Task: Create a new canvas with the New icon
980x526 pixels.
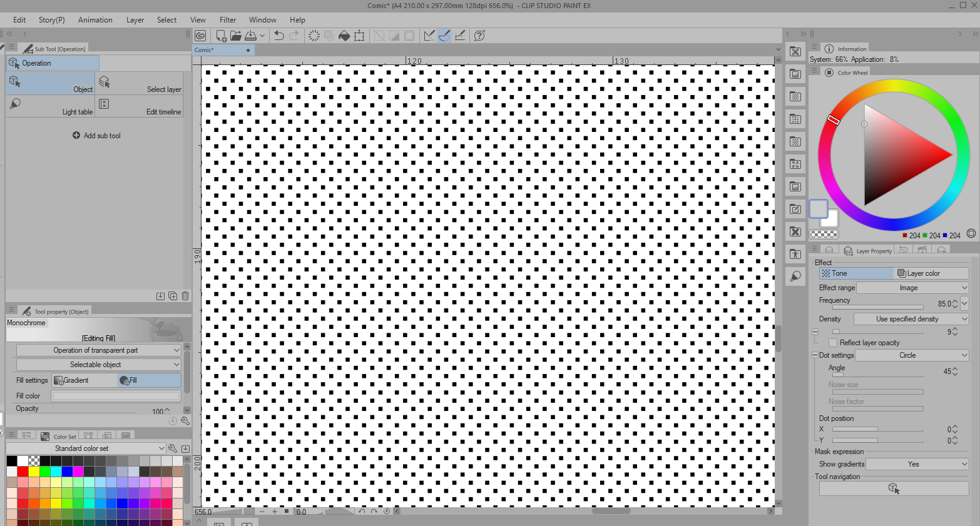Action: [x=221, y=36]
